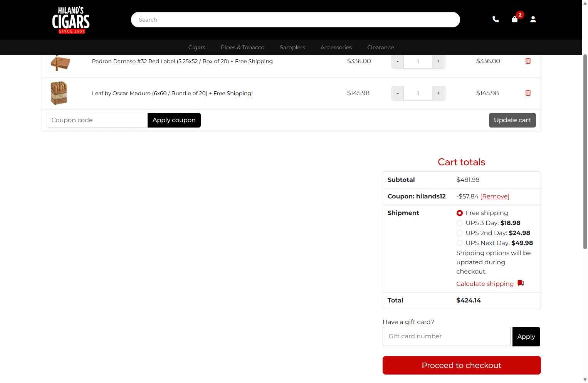Click the Cart totals heading
The height and width of the screenshot is (383, 588).
click(462, 162)
